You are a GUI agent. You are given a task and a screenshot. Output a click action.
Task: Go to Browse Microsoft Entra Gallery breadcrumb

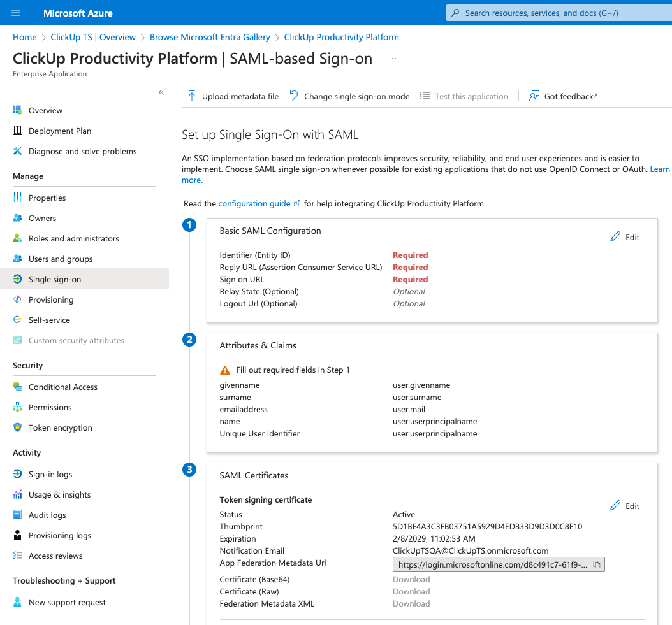point(210,37)
